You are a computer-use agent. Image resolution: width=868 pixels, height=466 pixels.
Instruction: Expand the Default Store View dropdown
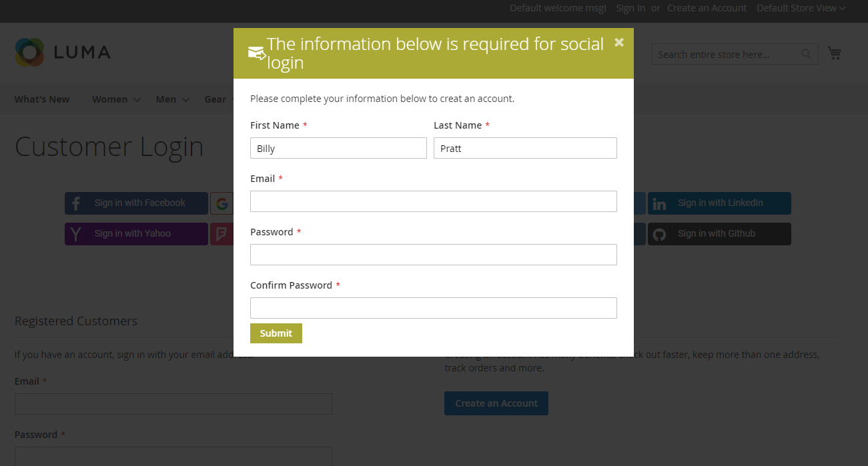pyautogui.click(x=801, y=8)
